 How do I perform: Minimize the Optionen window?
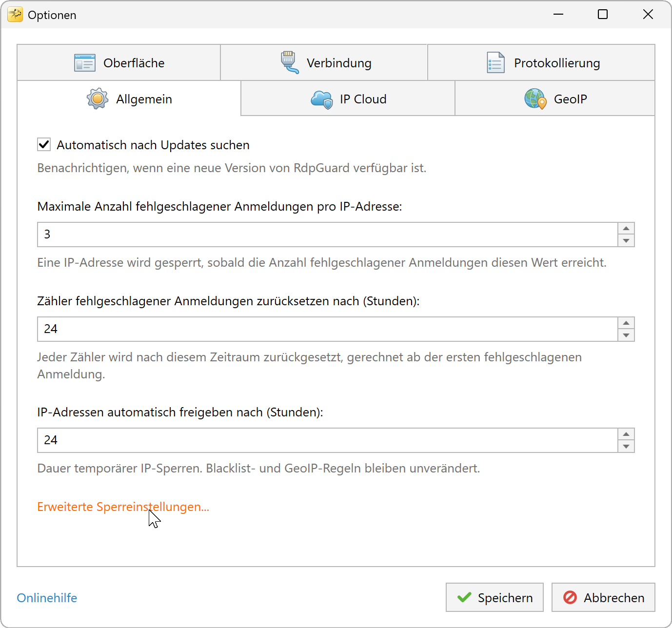click(x=558, y=14)
